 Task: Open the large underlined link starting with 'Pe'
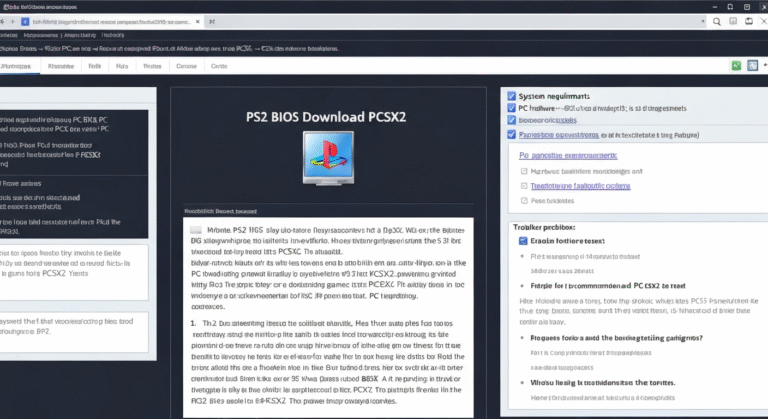pyautogui.click(x=568, y=155)
